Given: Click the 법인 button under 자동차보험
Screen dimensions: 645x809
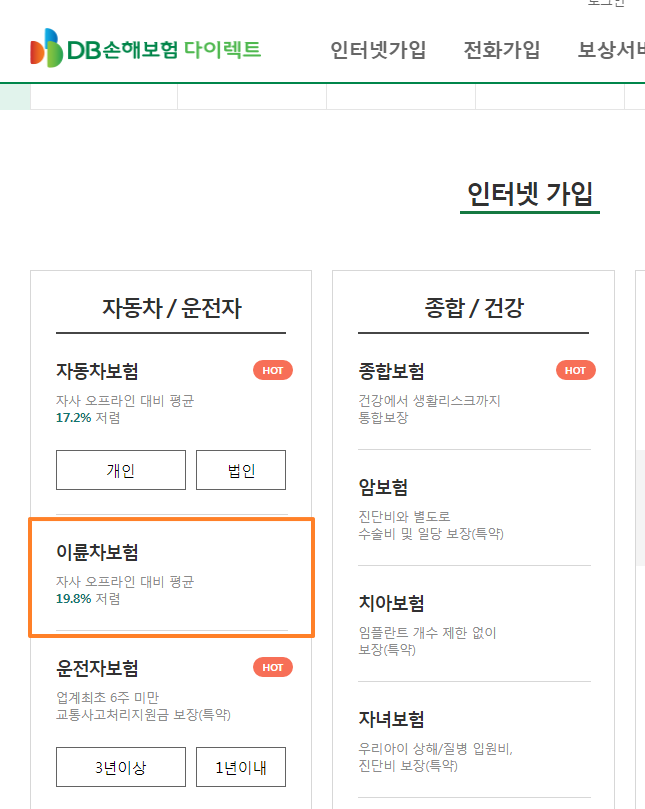Looking at the screenshot, I should [241, 470].
